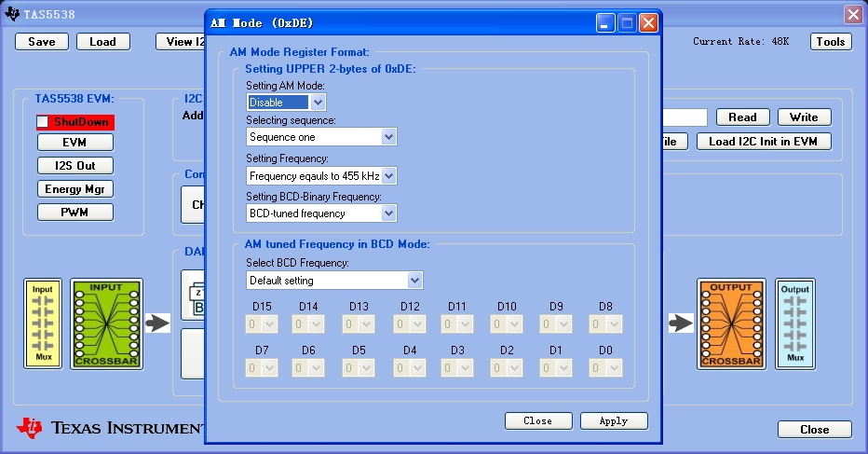Screen dimensions: 868x454
Task: Click the TAS5538 title bar logo icon
Action: 11,13
